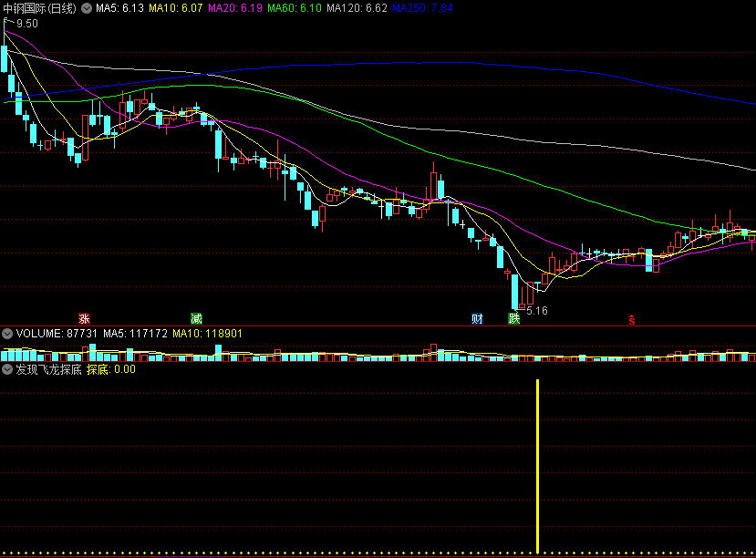The width and height of the screenshot is (756, 558).
Task: Click the yellow 探底 signal bar
Action: click(537, 467)
